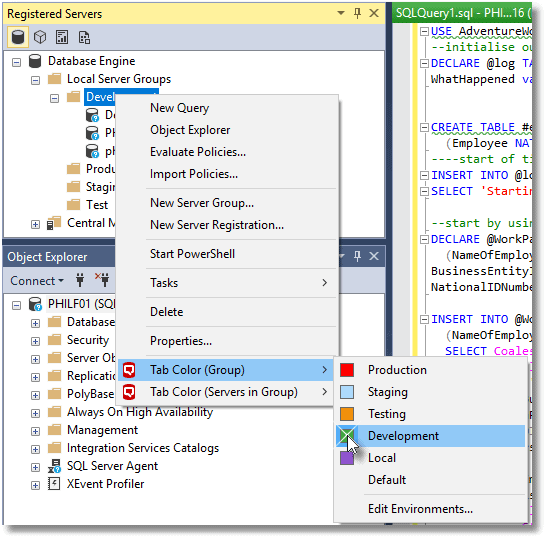Pin the Object Explorer panel
Viewport: 546px width, 539px height.
tap(357, 256)
